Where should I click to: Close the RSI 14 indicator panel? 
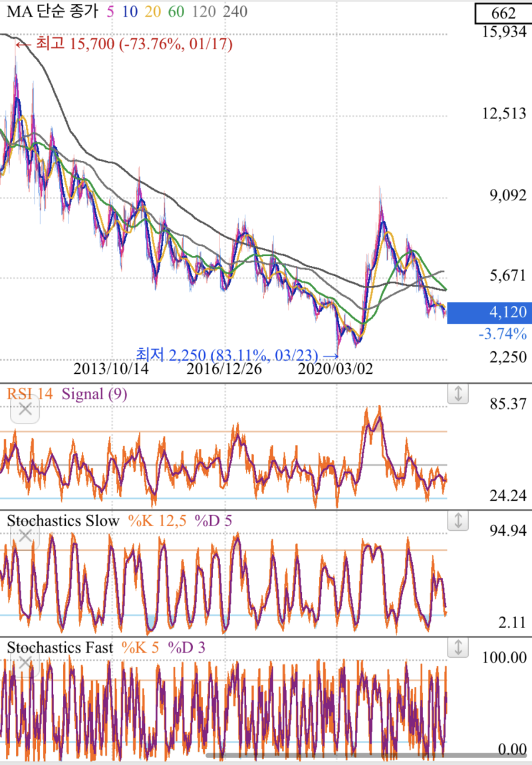[x=25, y=409]
